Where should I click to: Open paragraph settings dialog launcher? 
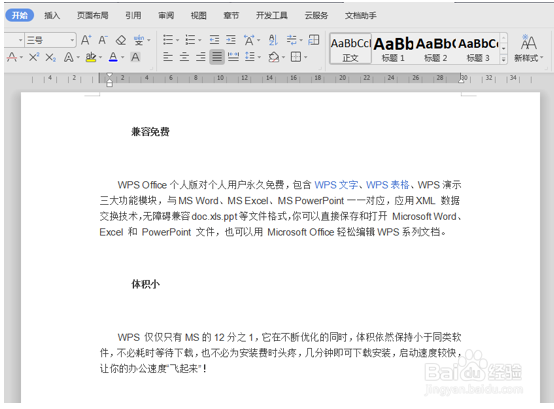point(321,68)
